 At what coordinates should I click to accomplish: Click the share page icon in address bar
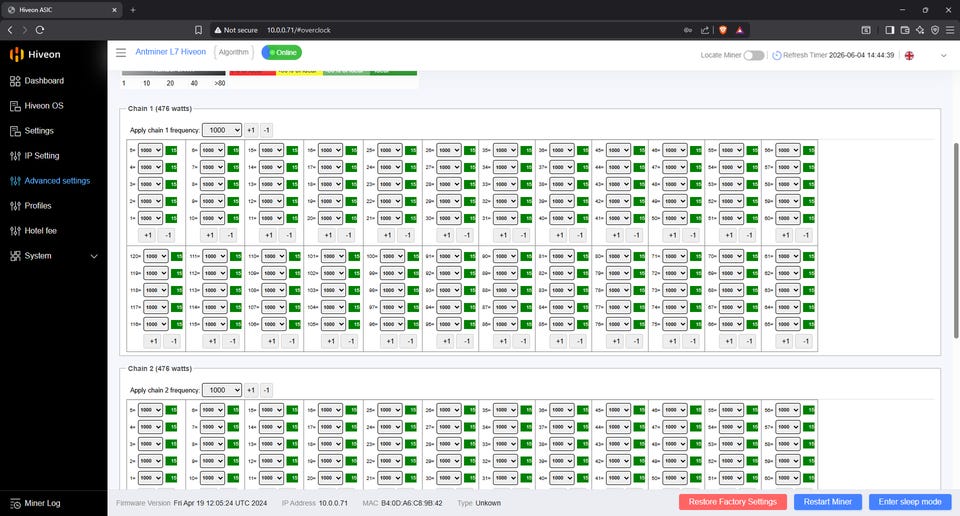(705, 30)
